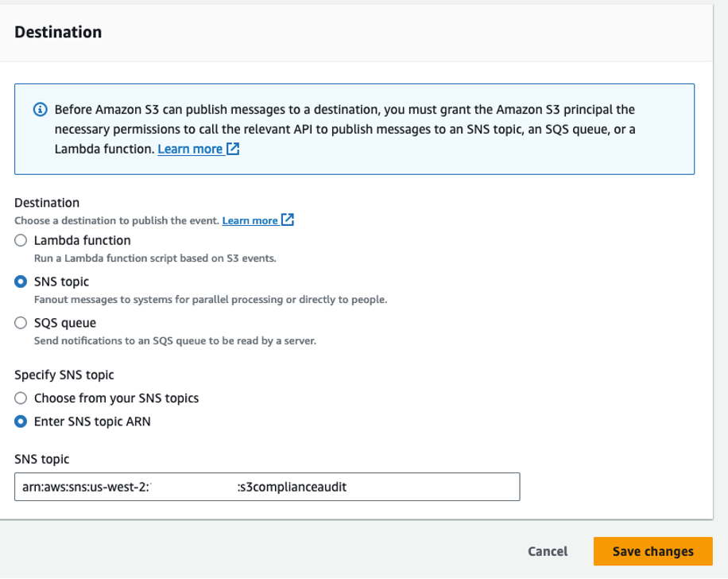Re-select the SNS topic radio button
This screenshot has width=728, height=579.
pyautogui.click(x=19, y=281)
